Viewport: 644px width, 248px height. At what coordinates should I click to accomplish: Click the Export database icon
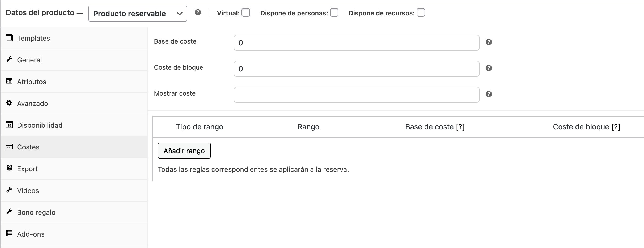click(9, 168)
